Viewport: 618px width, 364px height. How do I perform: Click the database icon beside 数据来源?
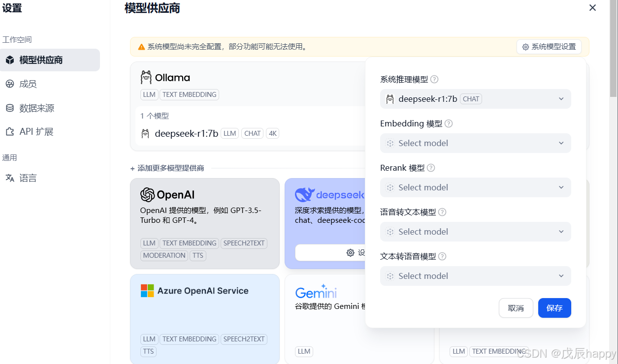point(9,108)
